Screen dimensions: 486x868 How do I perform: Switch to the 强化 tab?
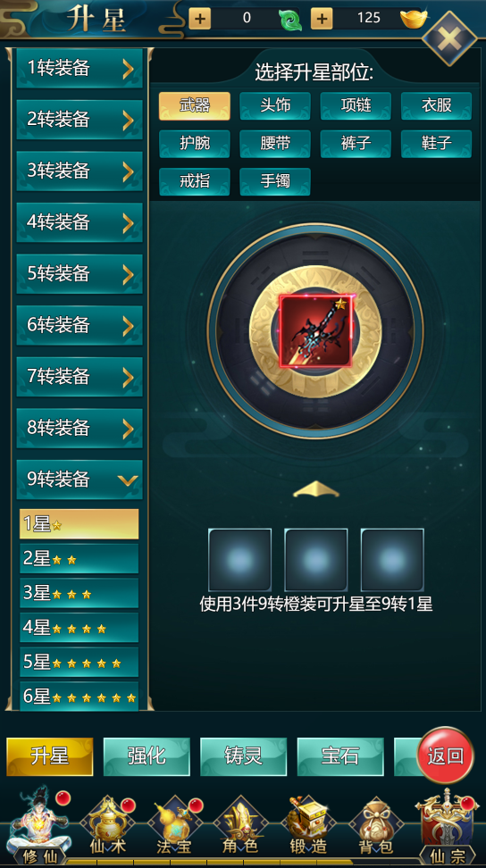pyautogui.click(x=147, y=756)
